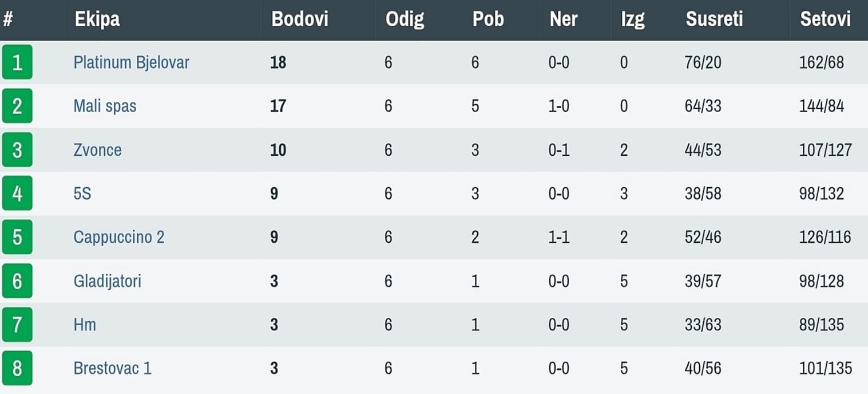Open the Gladijatori team page
This screenshot has width=868, height=394.
[107, 281]
